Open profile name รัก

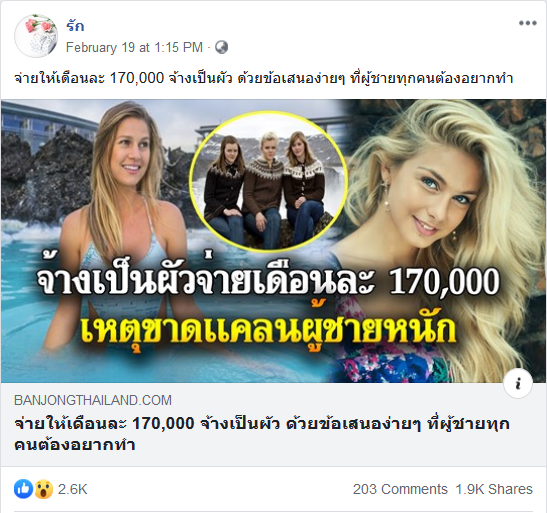pyautogui.click(x=75, y=26)
